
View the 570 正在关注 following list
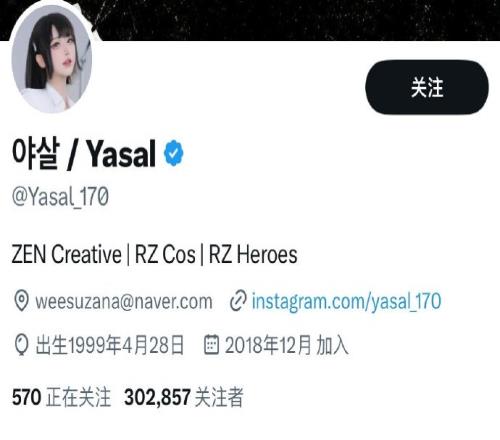click(x=61, y=397)
